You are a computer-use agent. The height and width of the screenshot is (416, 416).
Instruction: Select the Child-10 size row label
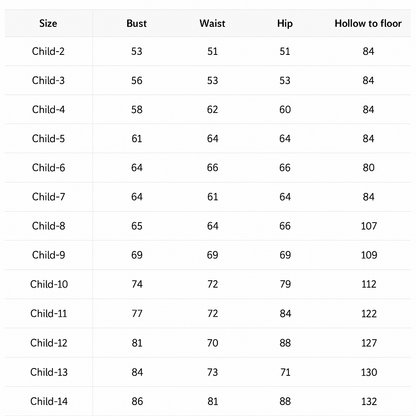(49, 284)
